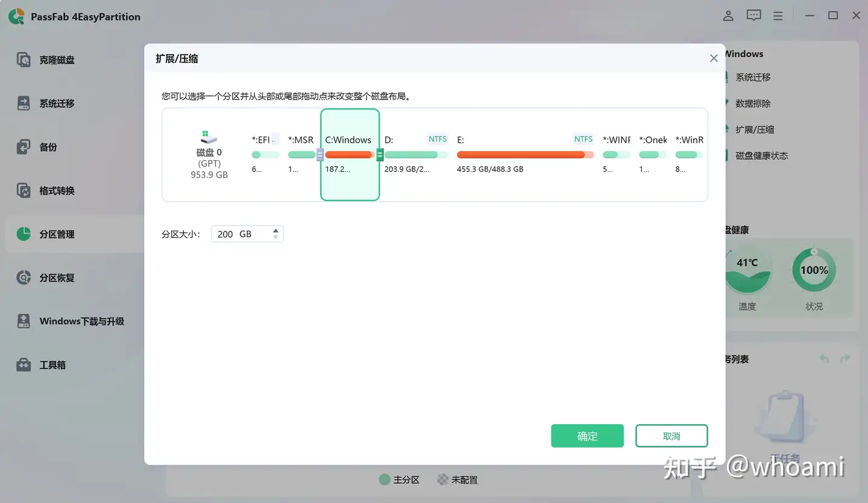Select the *:WINF partition
Screen dimensions: 868x503
click(617, 154)
